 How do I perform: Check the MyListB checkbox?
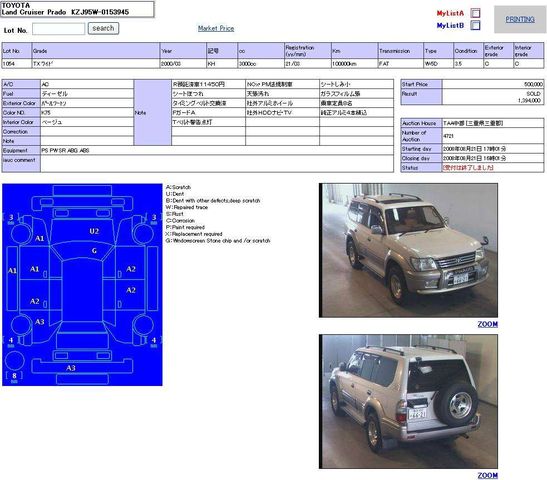475,25
